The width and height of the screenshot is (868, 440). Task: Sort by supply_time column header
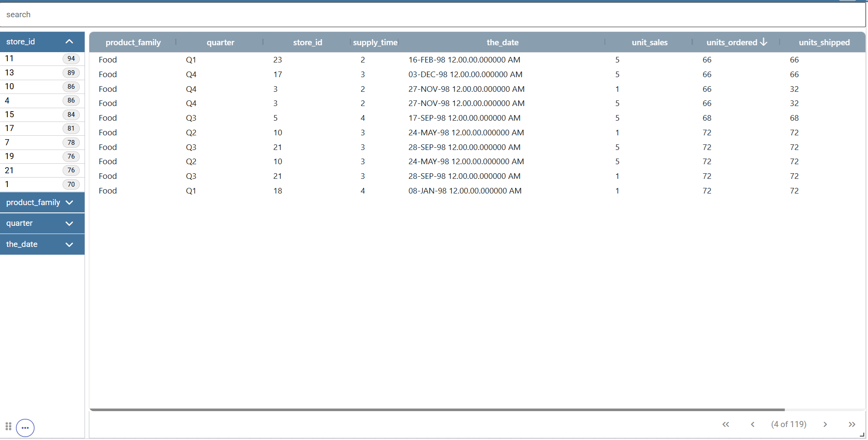point(375,42)
